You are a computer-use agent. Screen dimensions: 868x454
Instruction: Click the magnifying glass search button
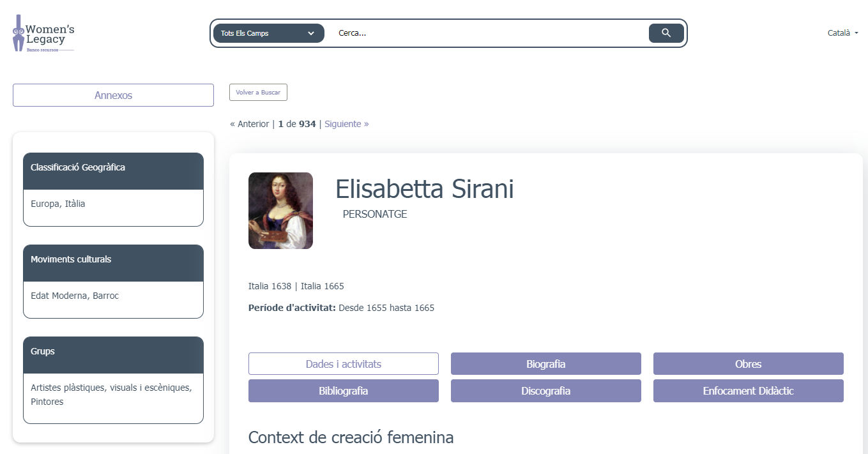pos(666,33)
